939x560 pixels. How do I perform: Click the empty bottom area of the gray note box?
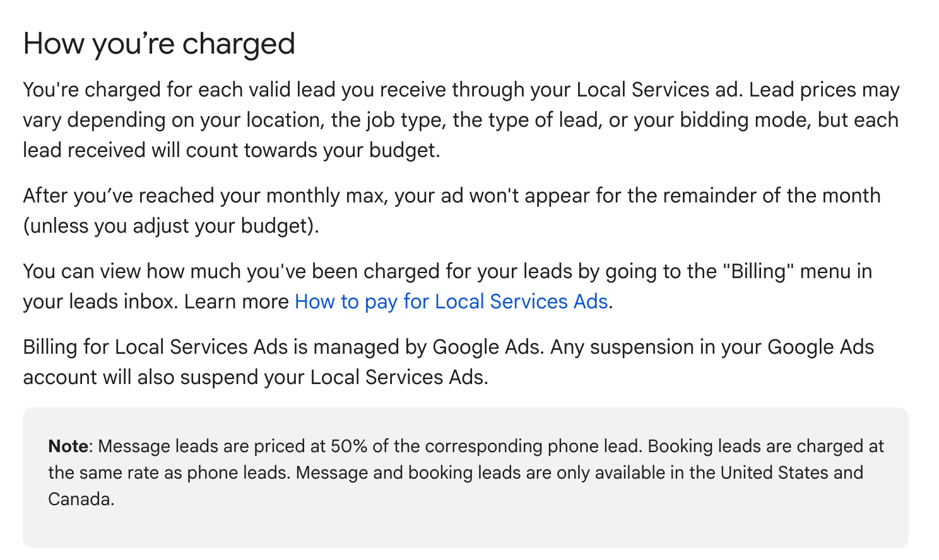coord(465,528)
